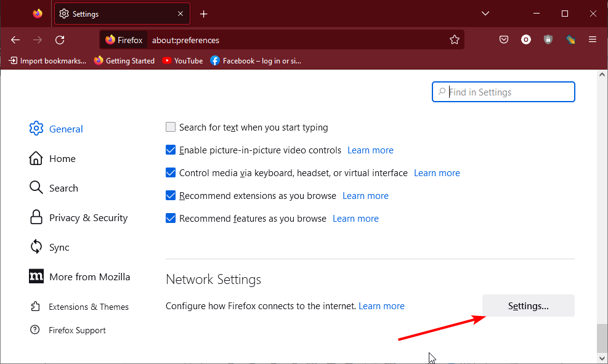Switch to the Home settings category
The width and height of the screenshot is (608, 364).
[x=62, y=159]
